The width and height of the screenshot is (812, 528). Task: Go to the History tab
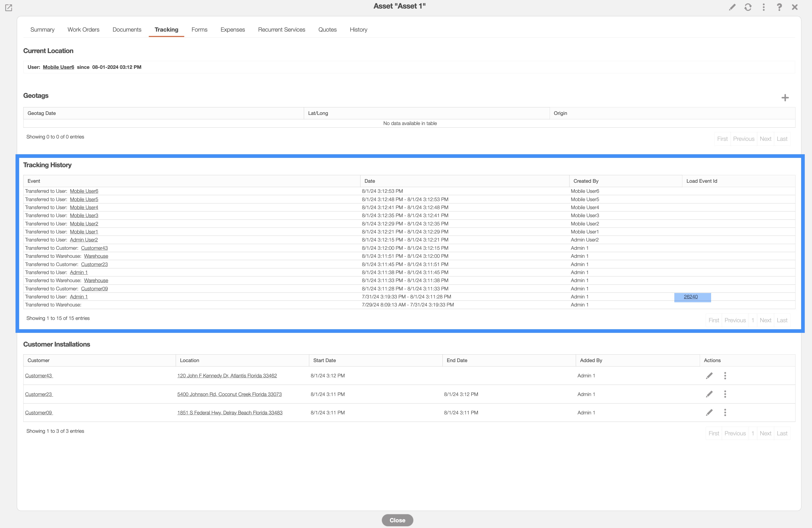click(358, 30)
